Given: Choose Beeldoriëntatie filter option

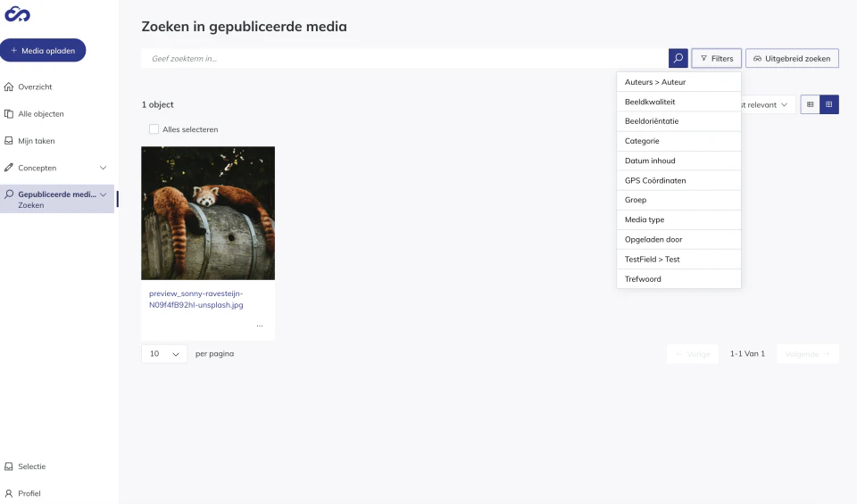Looking at the screenshot, I should click(x=678, y=121).
